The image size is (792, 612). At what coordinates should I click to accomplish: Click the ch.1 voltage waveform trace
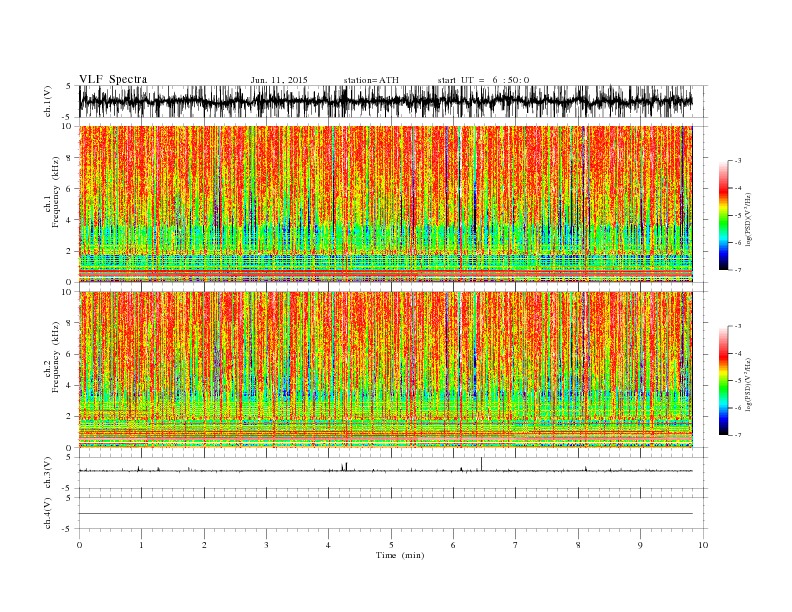(385, 101)
